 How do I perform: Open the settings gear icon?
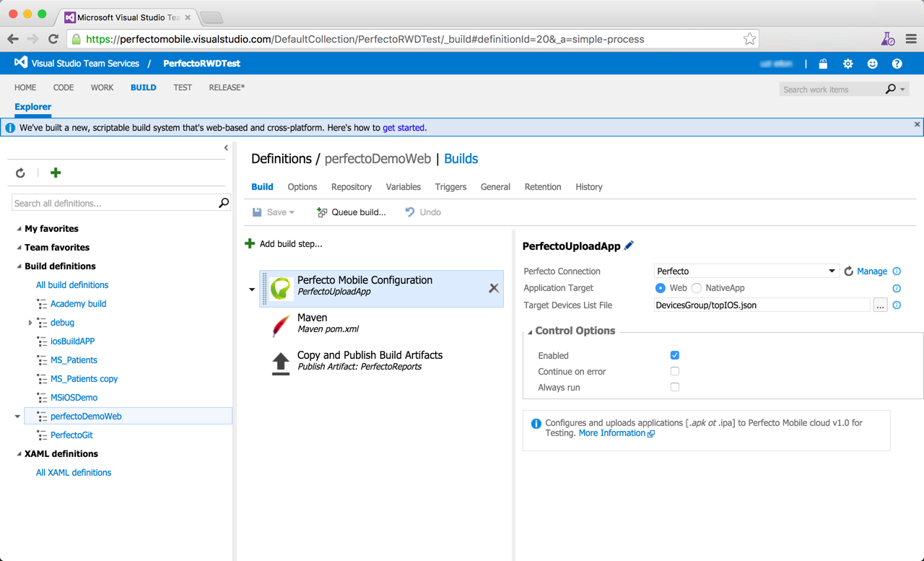[x=848, y=64]
